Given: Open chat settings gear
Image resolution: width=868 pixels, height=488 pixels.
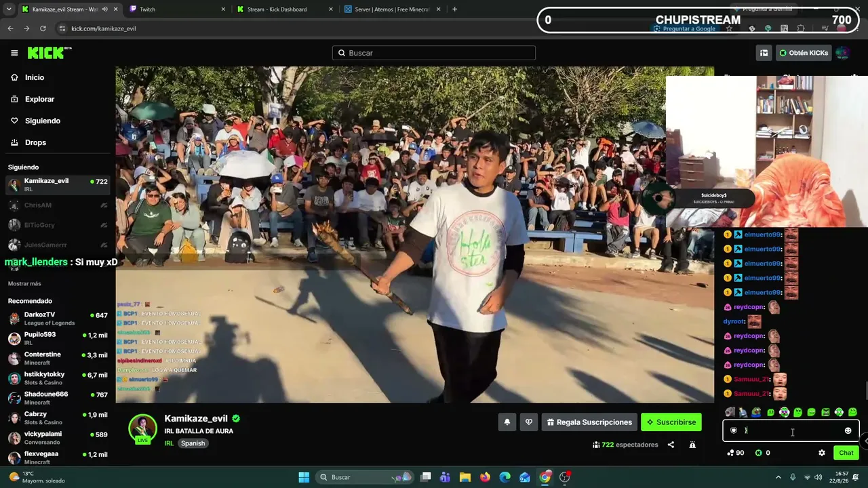Looking at the screenshot, I should click(822, 453).
